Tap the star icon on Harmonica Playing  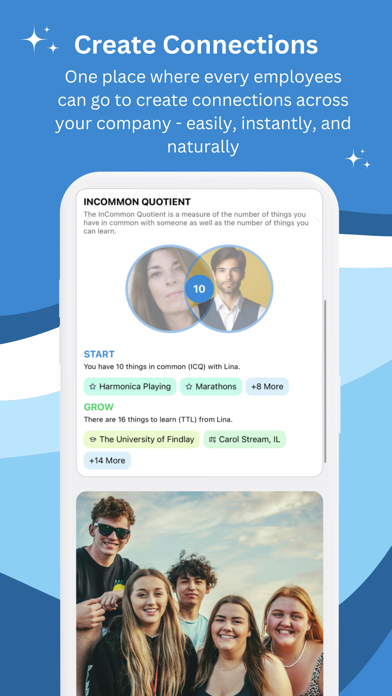92,387
